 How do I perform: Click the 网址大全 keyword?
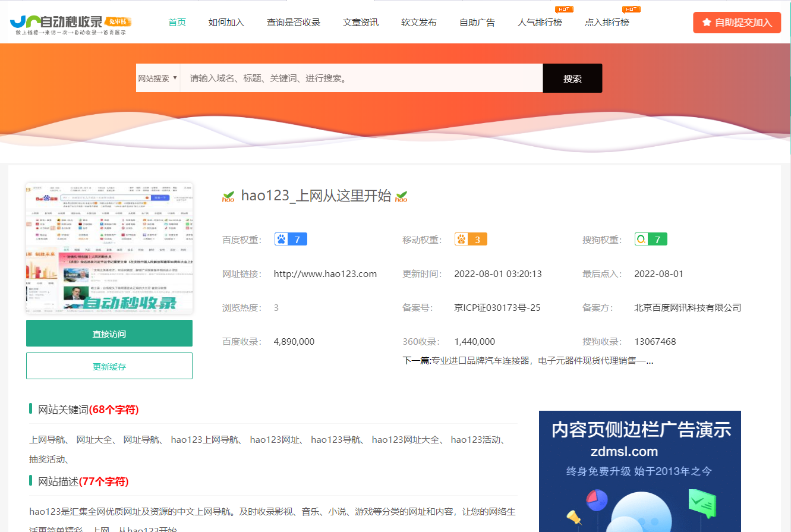(x=94, y=440)
